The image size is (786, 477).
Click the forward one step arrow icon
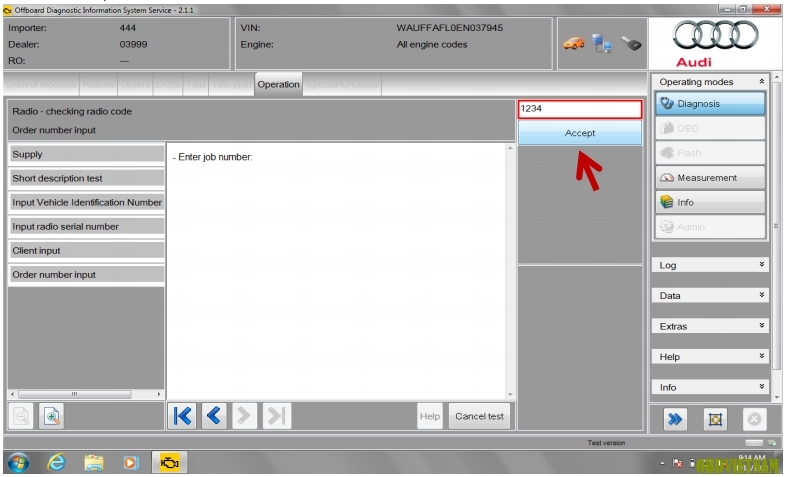[244, 416]
